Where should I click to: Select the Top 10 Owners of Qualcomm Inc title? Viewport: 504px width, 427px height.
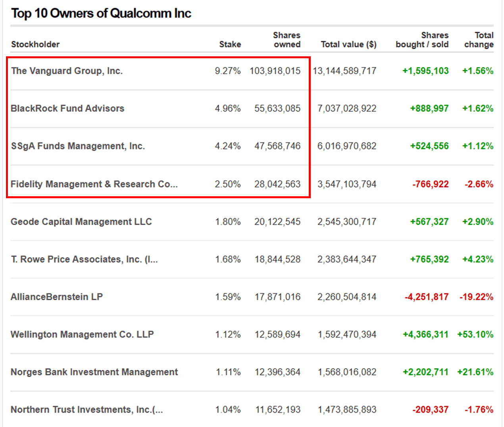point(101,13)
